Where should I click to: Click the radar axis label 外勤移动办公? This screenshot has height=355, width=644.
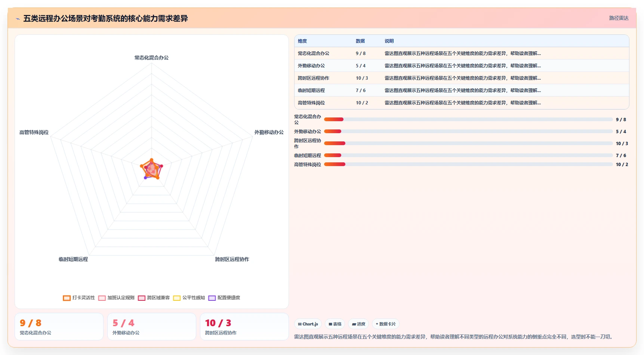pos(269,132)
